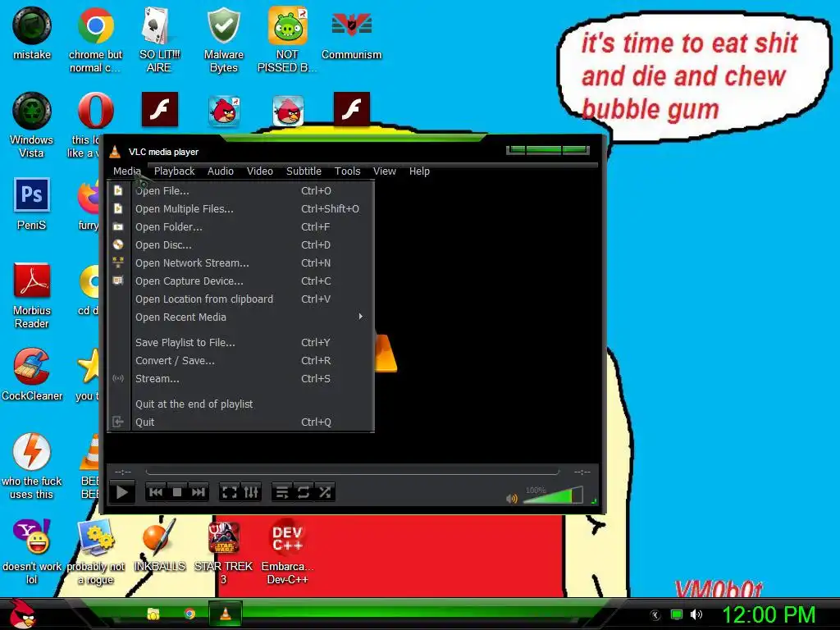Stop playback with the square button

pos(177,492)
